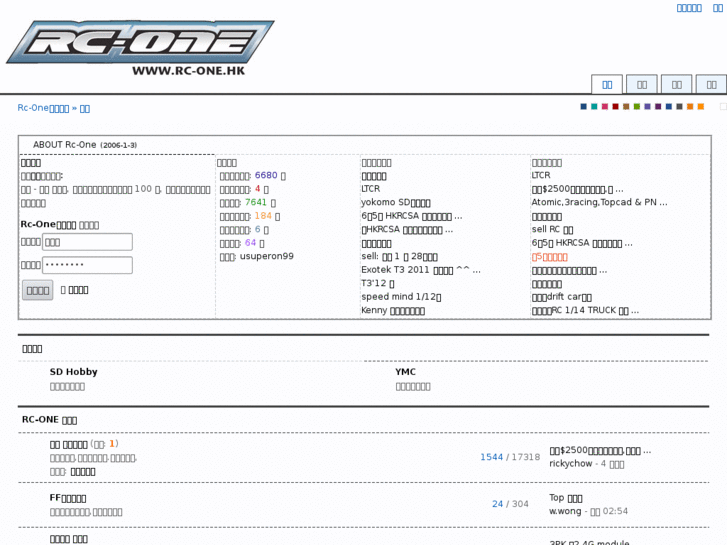Image resolution: width=727 pixels, height=545 pixels.
Task: Apply the green color theme swatch
Action: (637, 107)
